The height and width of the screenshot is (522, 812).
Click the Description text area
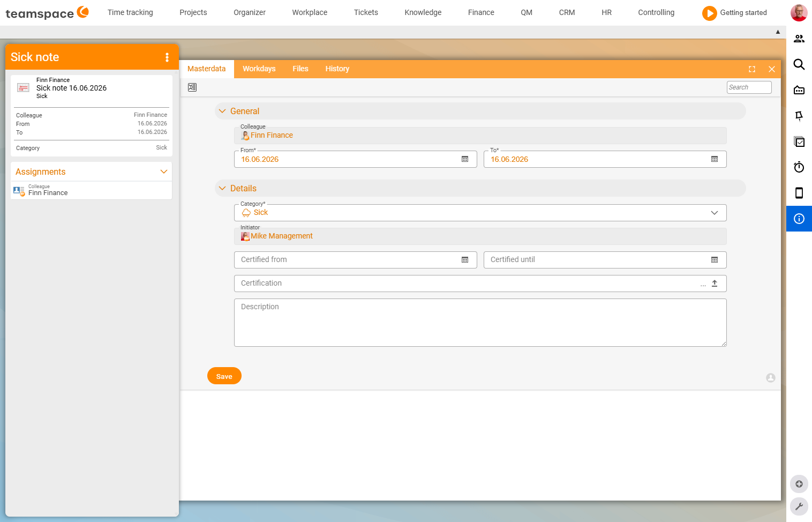pyautogui.click(x=480, y=323)
